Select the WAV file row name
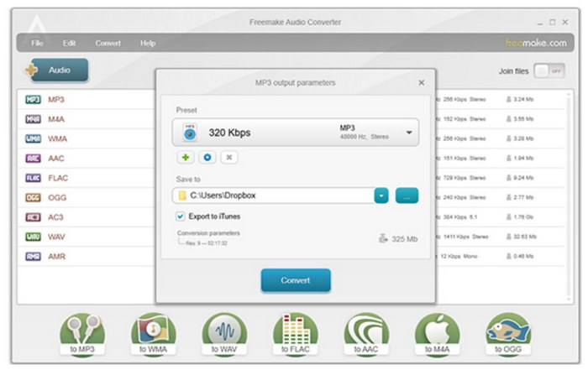The image size is (588, 370). tap(56, 237)
